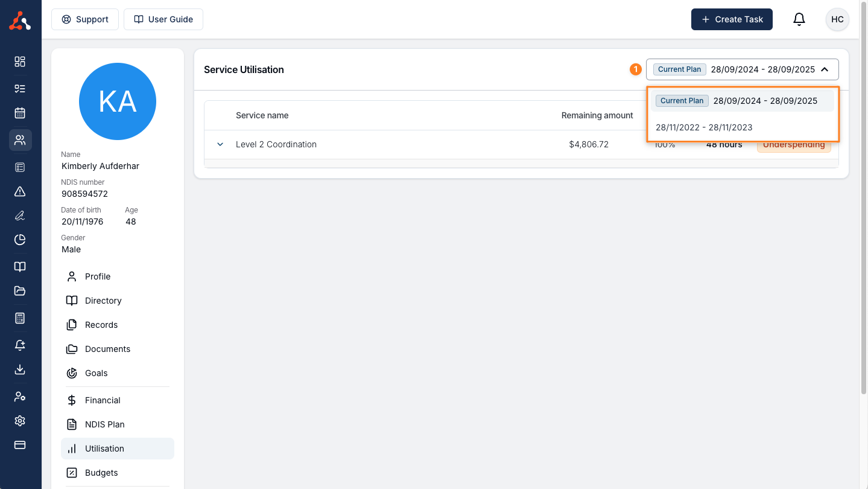
Task: Go to the Financial section
Action: point(103,400)
